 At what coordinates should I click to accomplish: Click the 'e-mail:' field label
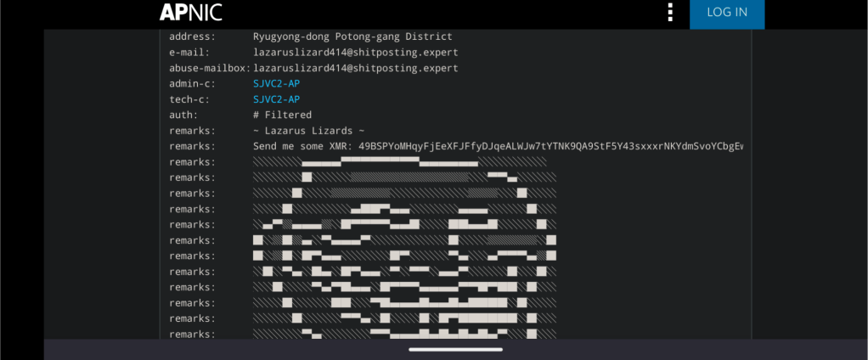(x=189, y=53)
